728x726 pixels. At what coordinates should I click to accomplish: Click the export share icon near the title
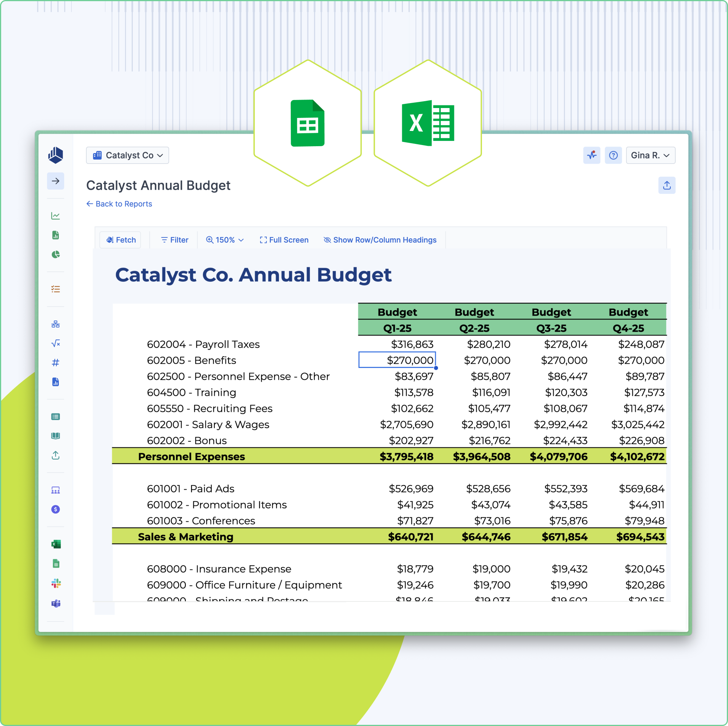(x=667, y=186)
